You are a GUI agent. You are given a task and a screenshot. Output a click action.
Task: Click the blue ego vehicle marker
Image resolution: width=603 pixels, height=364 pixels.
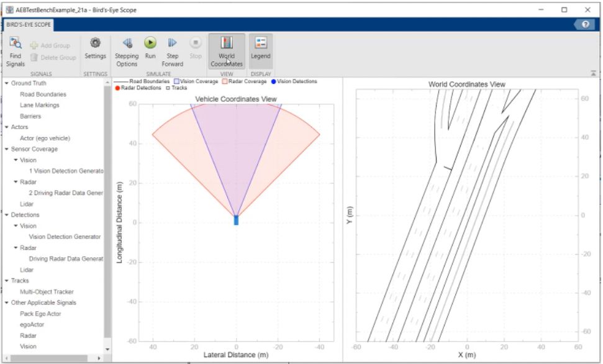(x=236, y=220)
